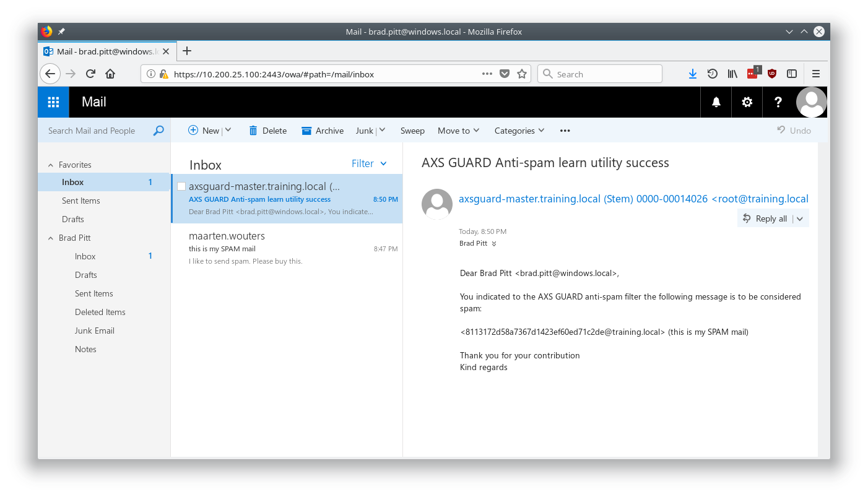Open a new browser tab
868x497 pixels.
187,51
